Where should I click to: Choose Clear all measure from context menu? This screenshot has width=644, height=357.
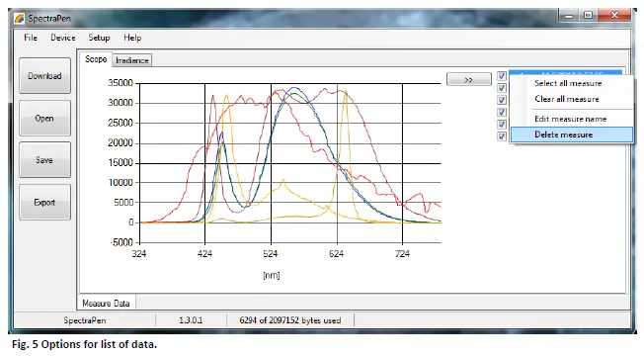572,99
